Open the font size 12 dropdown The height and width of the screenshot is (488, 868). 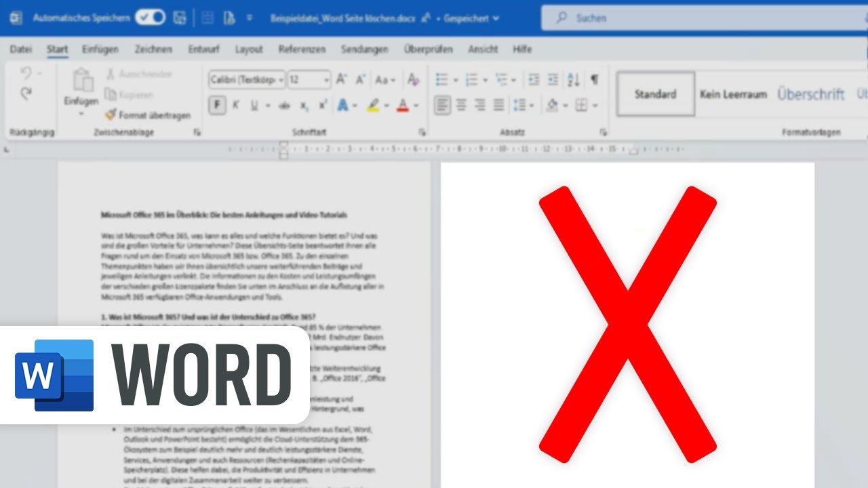tap(326, 80)
